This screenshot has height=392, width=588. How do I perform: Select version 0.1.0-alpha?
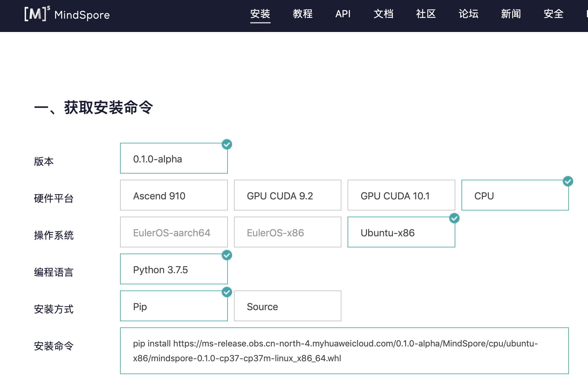174,158
